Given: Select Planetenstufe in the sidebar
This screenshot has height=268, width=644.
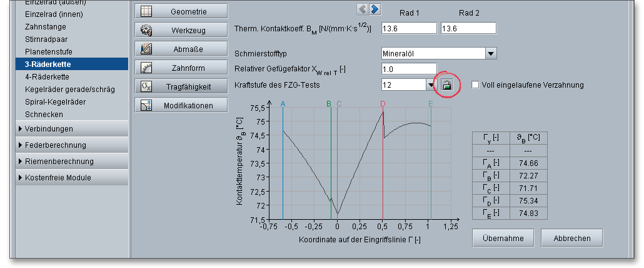Looking at the screenshot, I should pyautogui.click(x=50, y=52).
